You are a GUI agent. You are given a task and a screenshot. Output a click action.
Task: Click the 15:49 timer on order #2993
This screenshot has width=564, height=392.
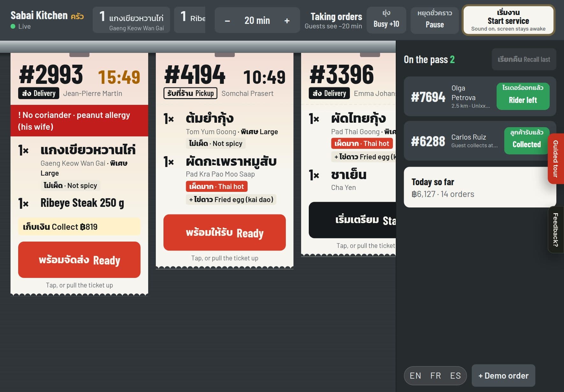point(119,77)
